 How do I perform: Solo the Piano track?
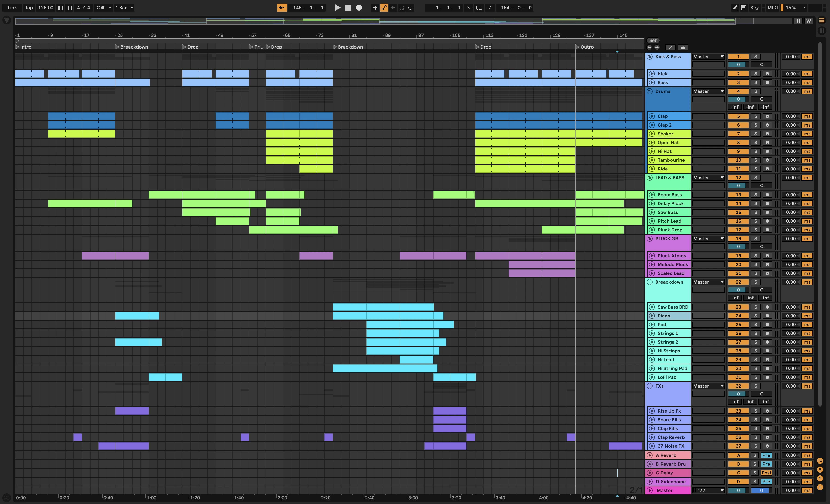(756, 316)
